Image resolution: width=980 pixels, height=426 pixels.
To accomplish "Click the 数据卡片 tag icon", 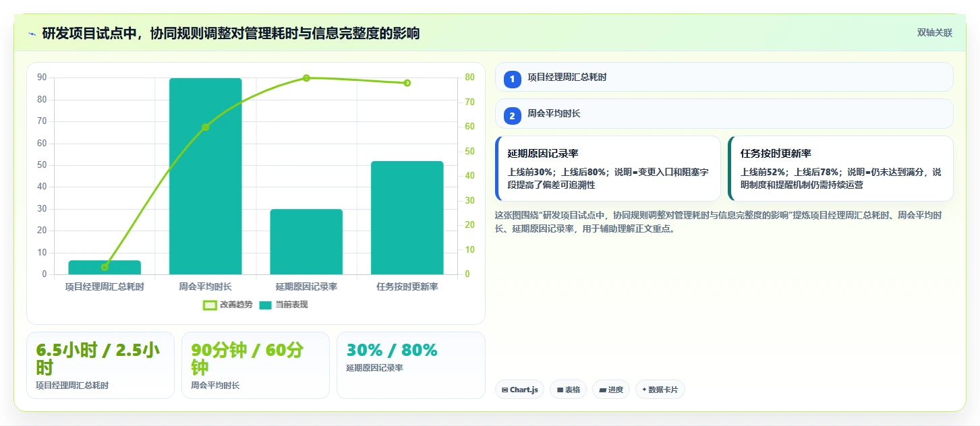I will click(x=644, y=390).
